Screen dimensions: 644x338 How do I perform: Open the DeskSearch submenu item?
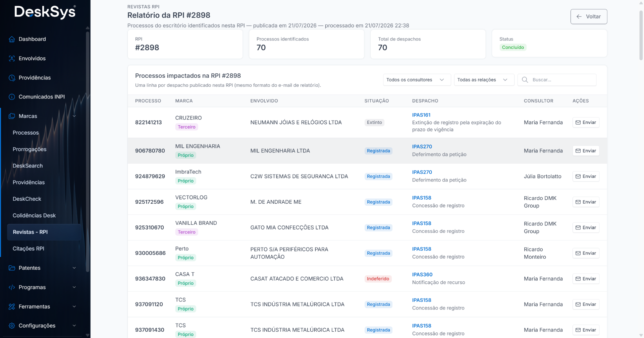click(x=28, y=166)
